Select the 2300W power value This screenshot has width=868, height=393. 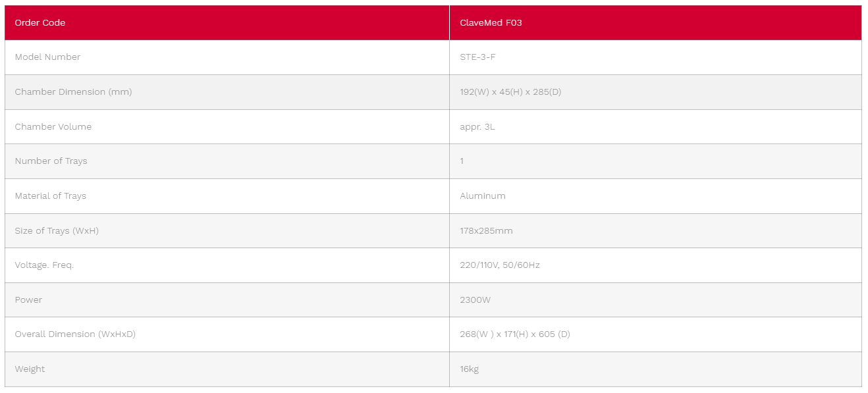(x=475, y=300)
